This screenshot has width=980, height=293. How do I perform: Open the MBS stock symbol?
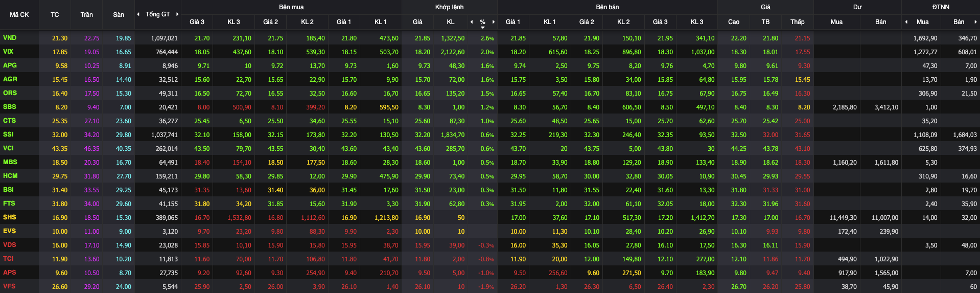(10, 162)
